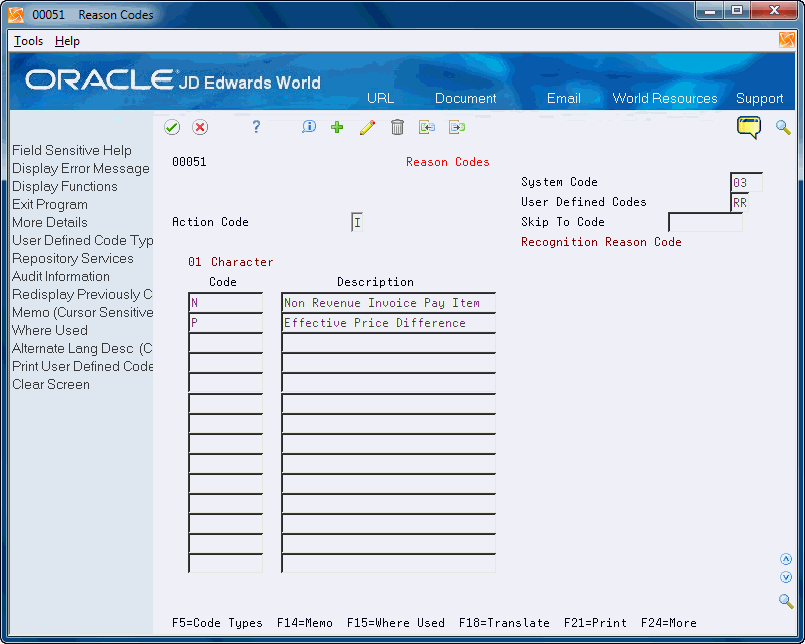Image resolution: width=805 pixels, height=644 pixels.
Task: Select Audit Information
Action: tap(61, 276)
